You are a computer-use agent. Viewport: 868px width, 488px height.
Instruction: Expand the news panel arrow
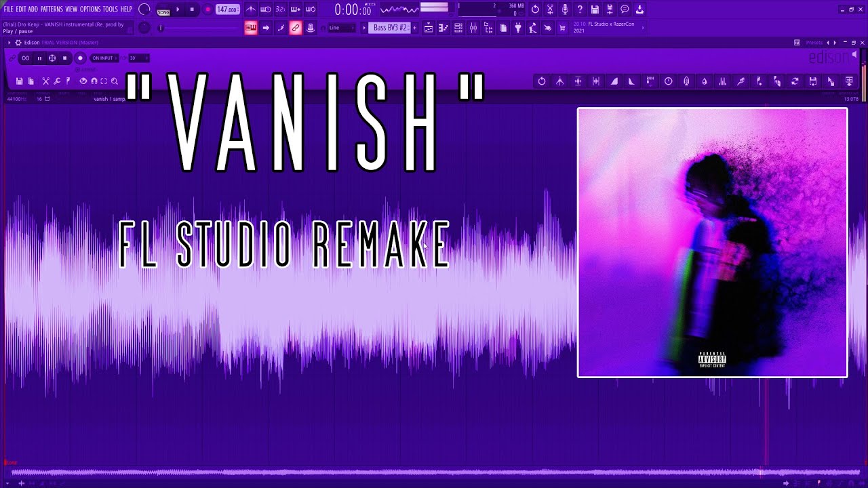(643, 27)
